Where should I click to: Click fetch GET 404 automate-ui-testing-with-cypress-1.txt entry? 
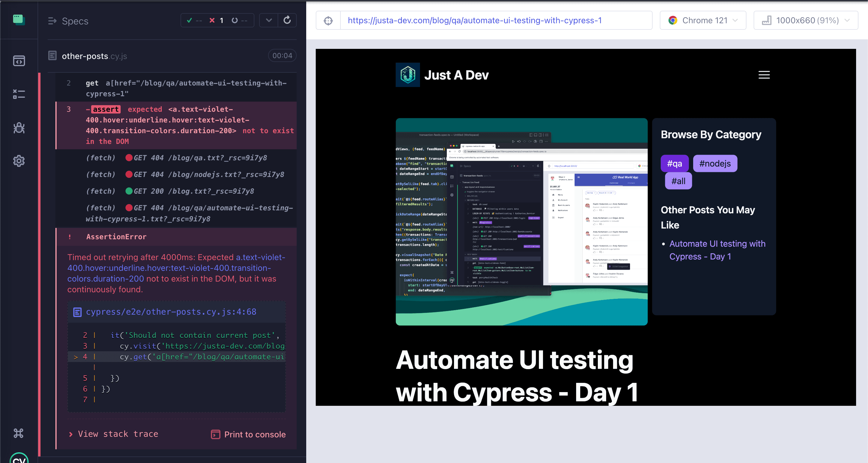(x=176, y=213)
